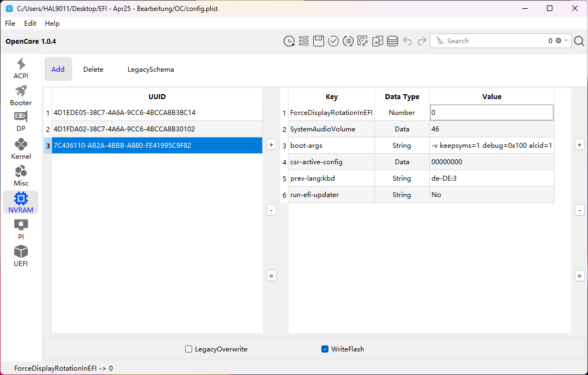588x375 pixels.
Task: Enable the LegacyOverwrite checkbox
Action: (x=189, y=349)
